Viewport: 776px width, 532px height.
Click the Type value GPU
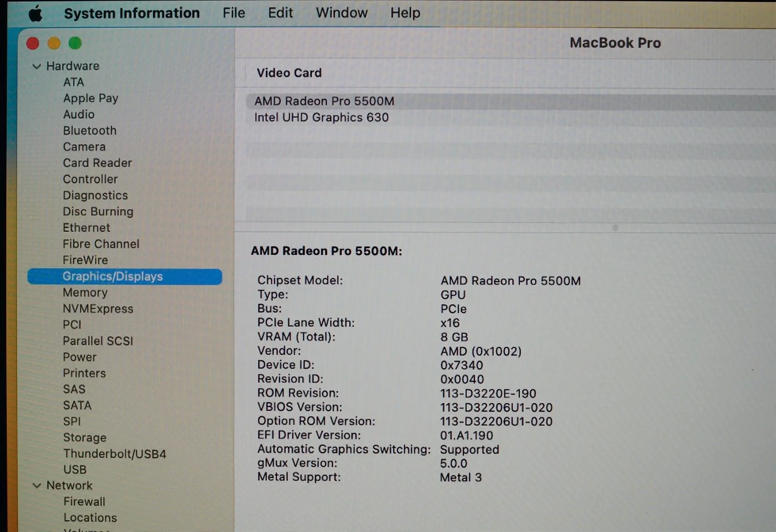[453, 295]
